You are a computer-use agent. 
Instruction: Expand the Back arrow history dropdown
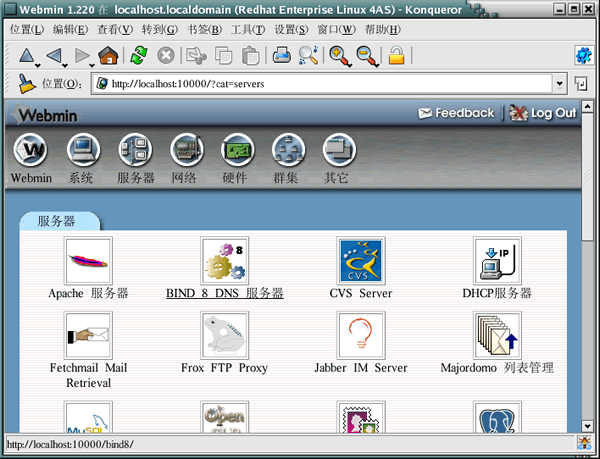click(65, 66)
